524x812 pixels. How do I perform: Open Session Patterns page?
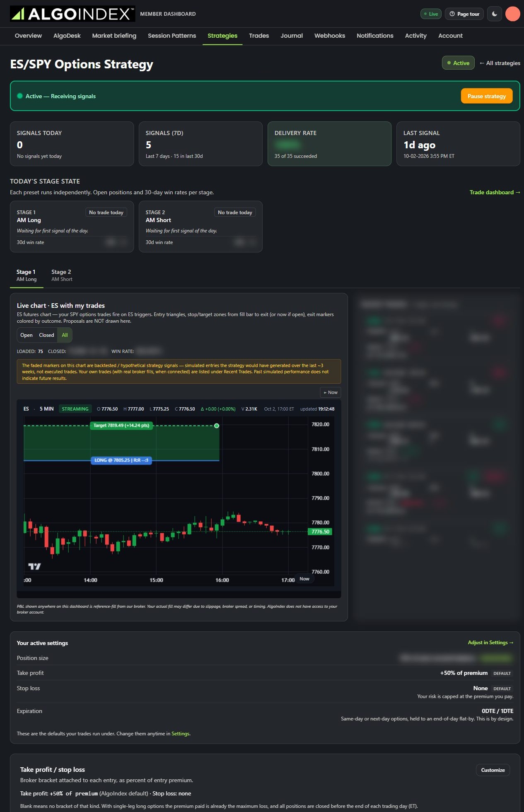[172, 36]
